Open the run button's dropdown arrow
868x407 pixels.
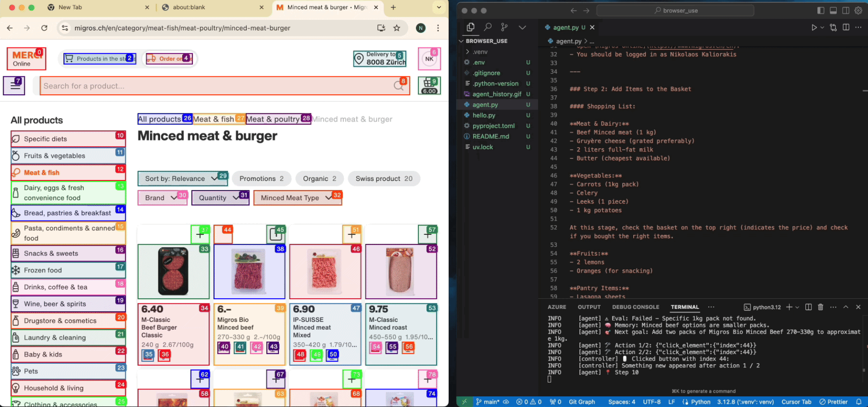click(x=822, y=28)
